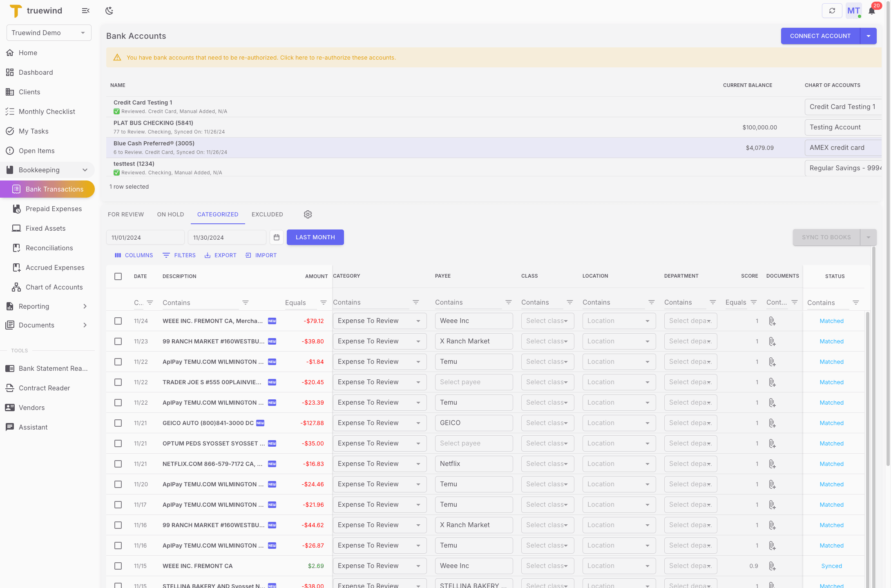Viewport: 891px width, 588px height.
Task: Click the notifications bell icon
Action: 871,11
